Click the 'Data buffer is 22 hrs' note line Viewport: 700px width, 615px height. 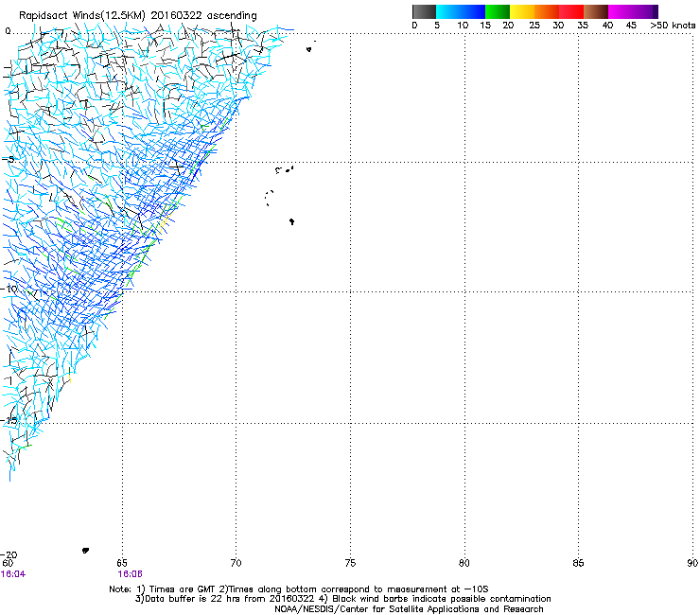coord(342,599)
